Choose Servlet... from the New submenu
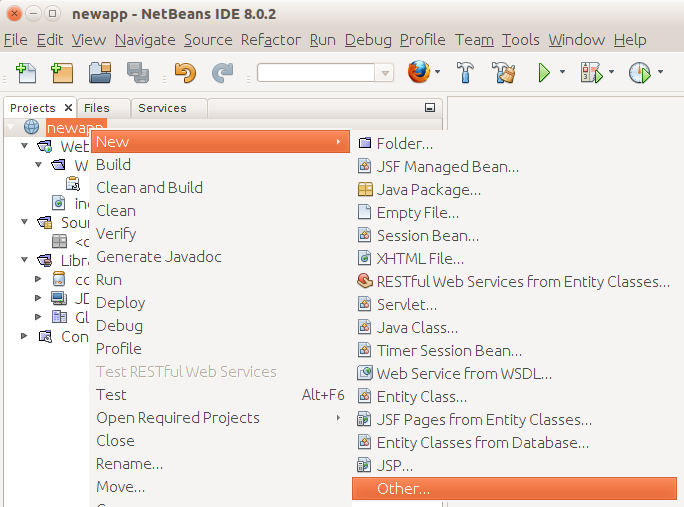This screenshot has height=507, width=684. 514,304
